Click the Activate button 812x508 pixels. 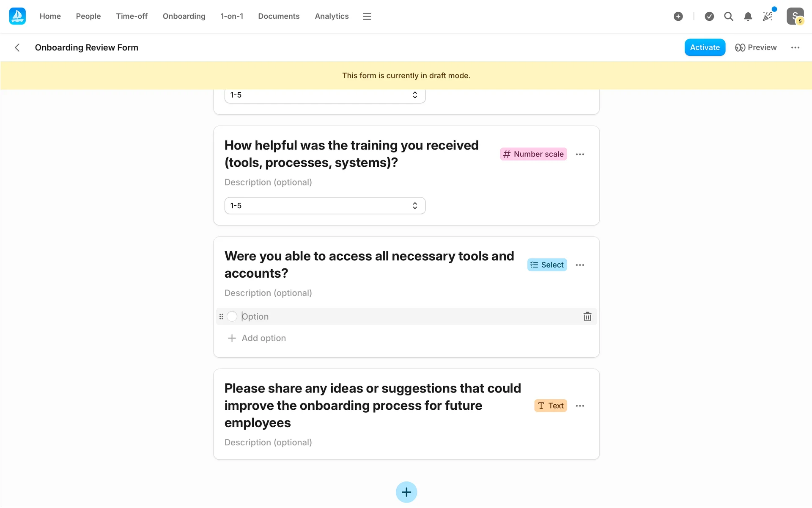click(704, 47)
